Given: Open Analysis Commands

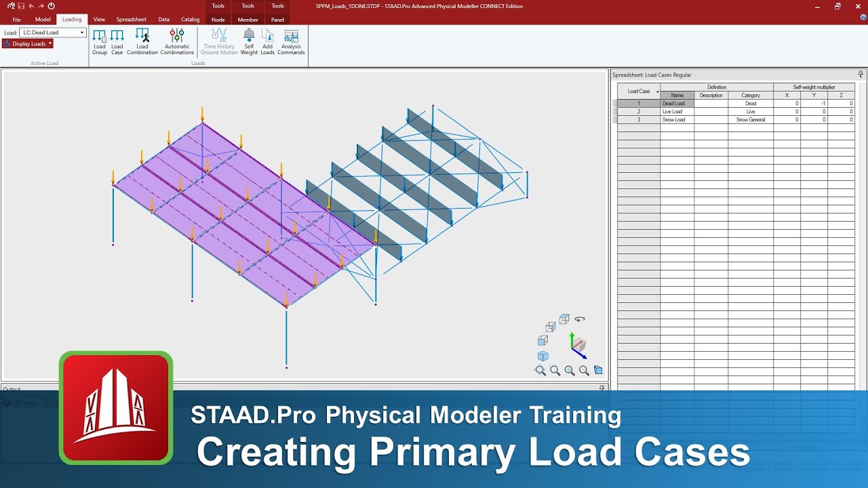Looking at the screenshot, I should tap(291, 42).
